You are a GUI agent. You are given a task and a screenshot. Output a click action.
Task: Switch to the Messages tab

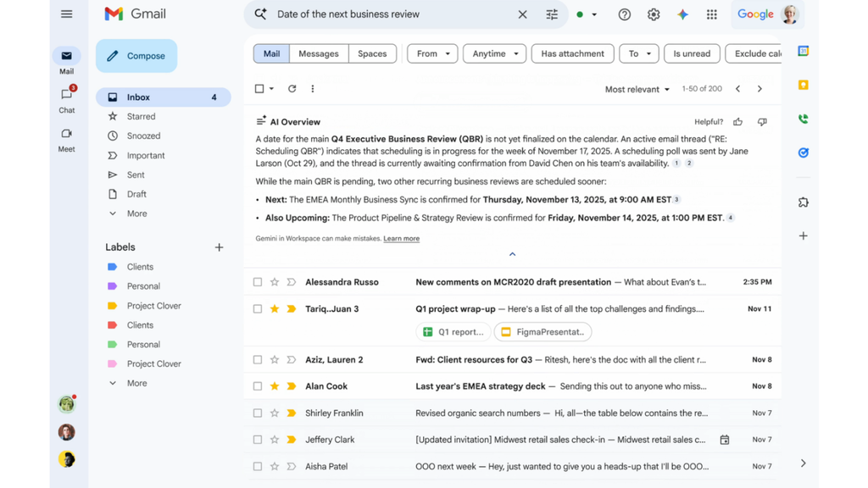pyautogui.click(x=319, y=53)
